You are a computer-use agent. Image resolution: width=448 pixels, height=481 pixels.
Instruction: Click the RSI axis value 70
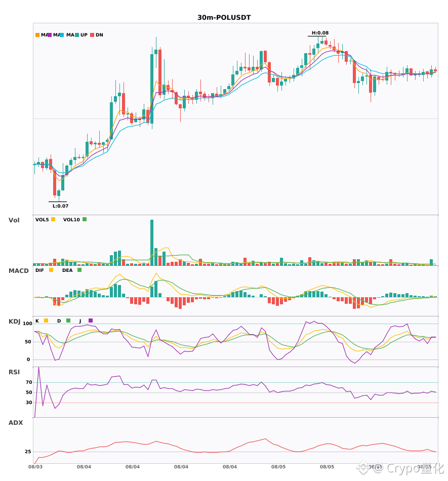(29, 382)
